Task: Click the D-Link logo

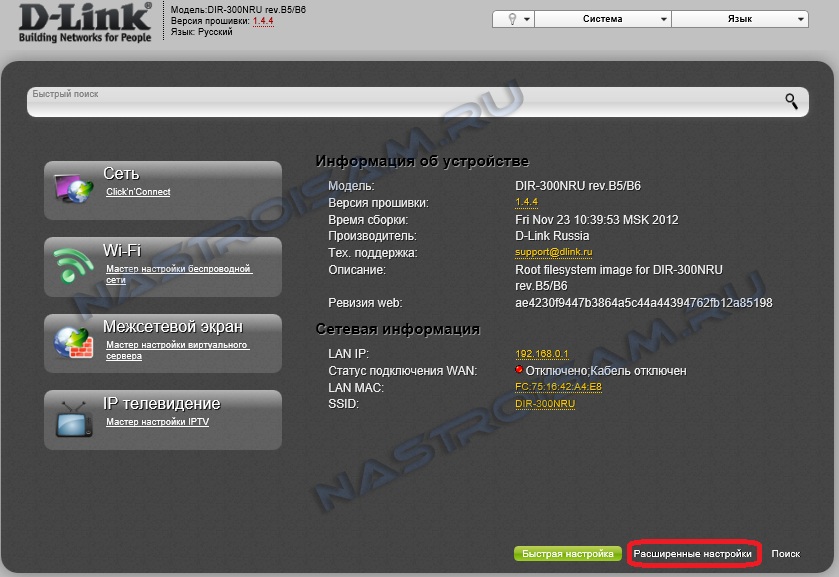Action: [x=85, y=22]
